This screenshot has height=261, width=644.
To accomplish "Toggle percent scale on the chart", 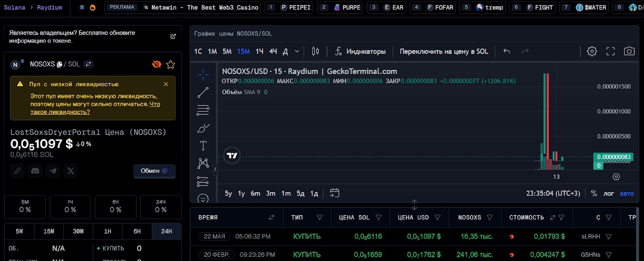I will tap(594, 193).
